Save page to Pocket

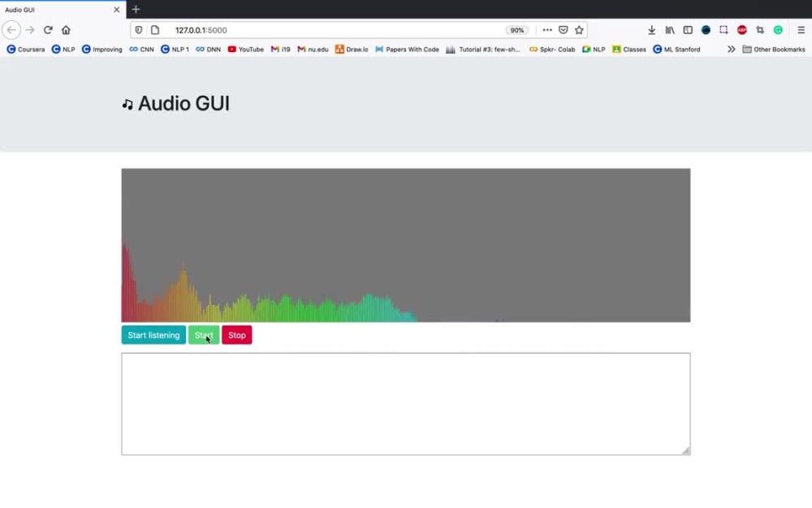coord(564,30)
